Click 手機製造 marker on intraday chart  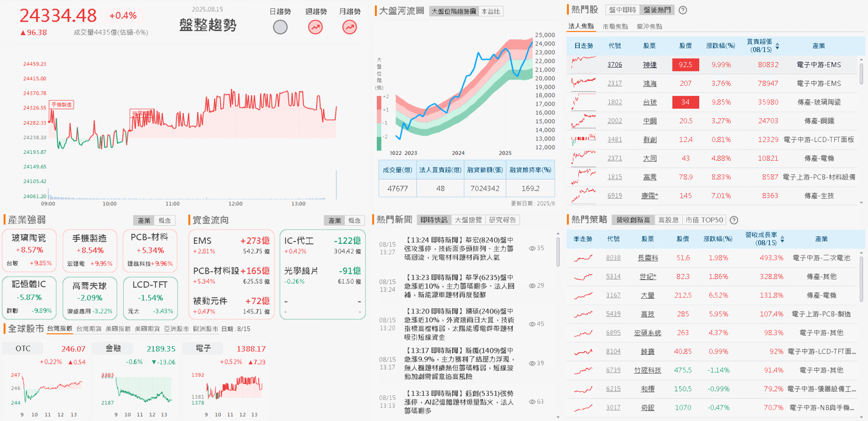(61, 104)
